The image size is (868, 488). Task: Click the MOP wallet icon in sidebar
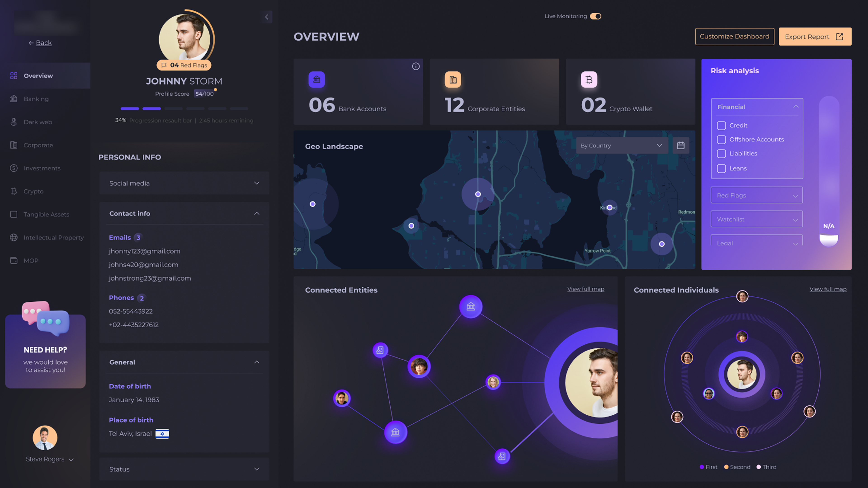(14, 261)
